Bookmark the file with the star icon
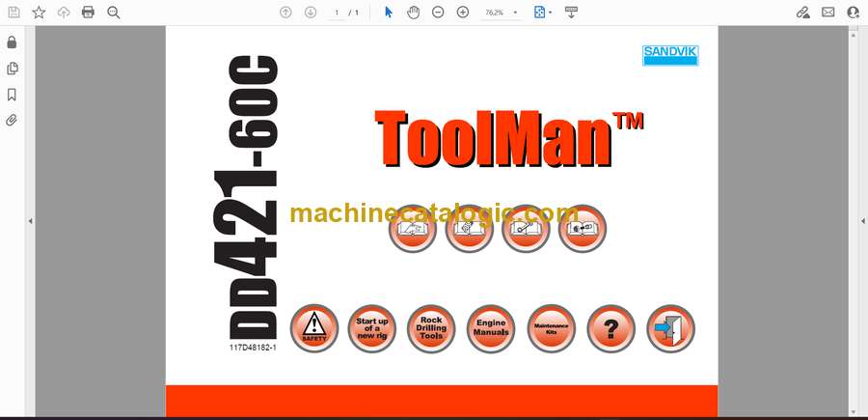The width and height of the screenshot is (868, 420). click(39, 13)
